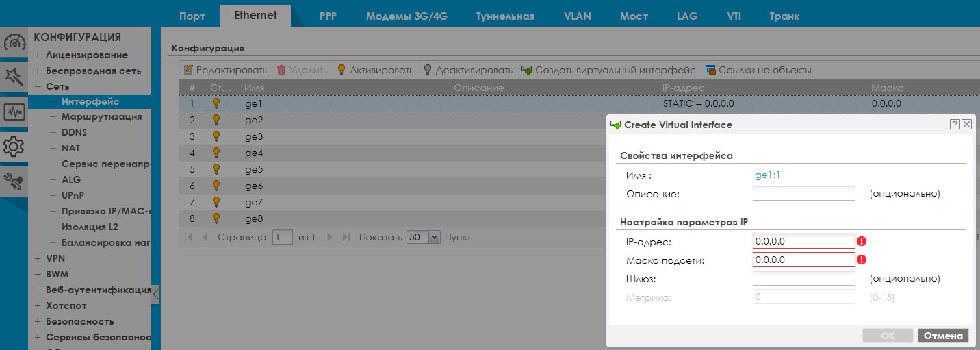Open the Dashboard gauge icon in sidebar
The height and width of the screenshot is (350, 980).
14,42
